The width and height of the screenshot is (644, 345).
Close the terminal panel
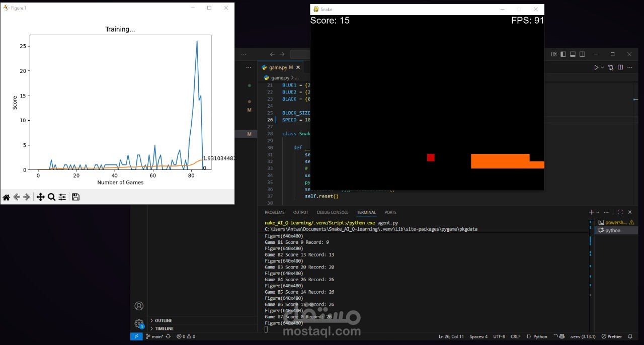coord(630,212)
